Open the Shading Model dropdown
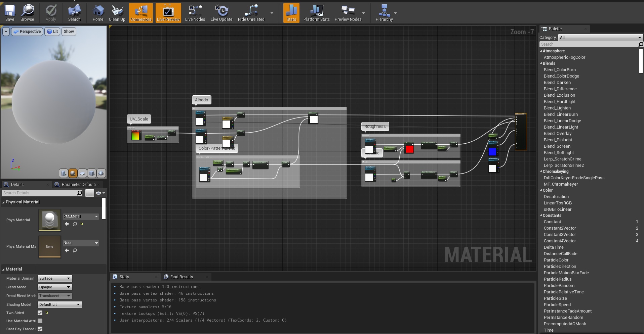Screen dimensions: 644x334 pyautogui.click(x=59, y=304)
